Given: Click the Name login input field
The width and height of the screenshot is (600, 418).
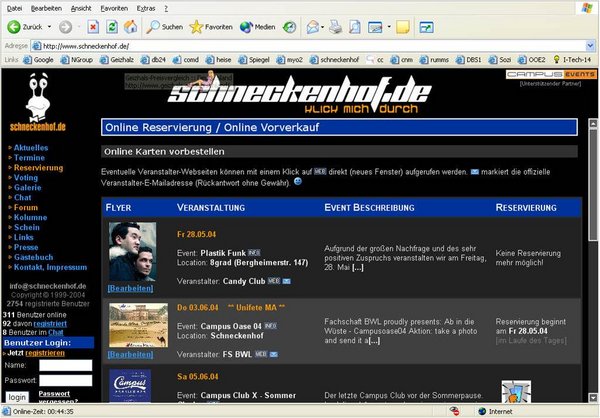Looking at the screenshot, I should pyautogui.click(x=71, y=364).
